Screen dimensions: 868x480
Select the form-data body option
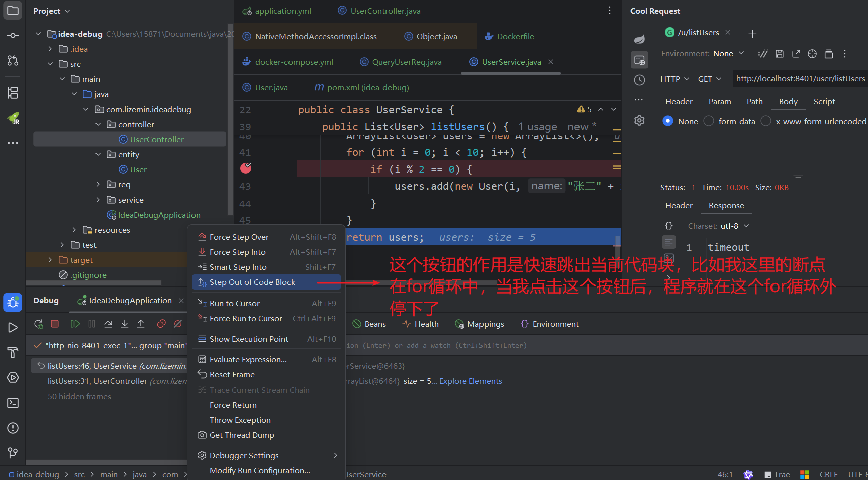[709, 121]
